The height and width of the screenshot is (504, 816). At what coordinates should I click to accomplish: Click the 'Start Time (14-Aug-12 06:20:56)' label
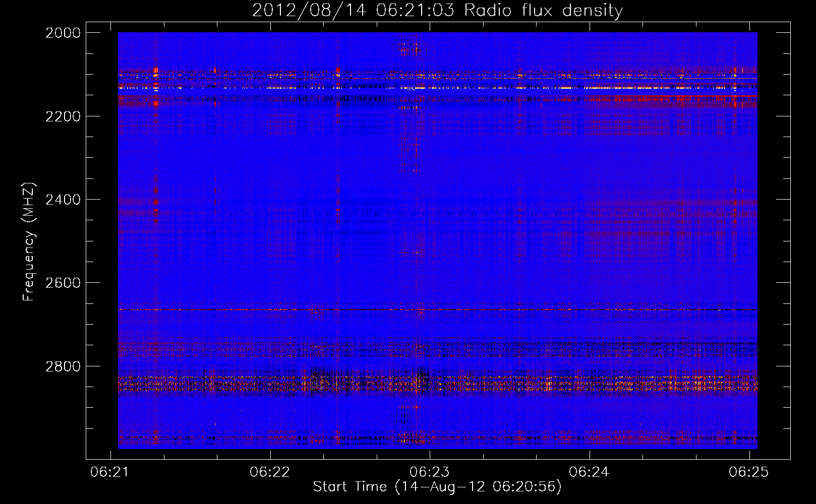pos(437,487)
